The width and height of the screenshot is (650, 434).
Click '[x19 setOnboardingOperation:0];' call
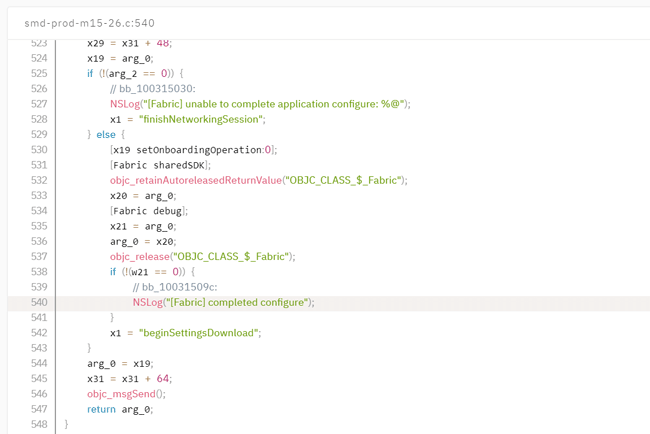194,150
